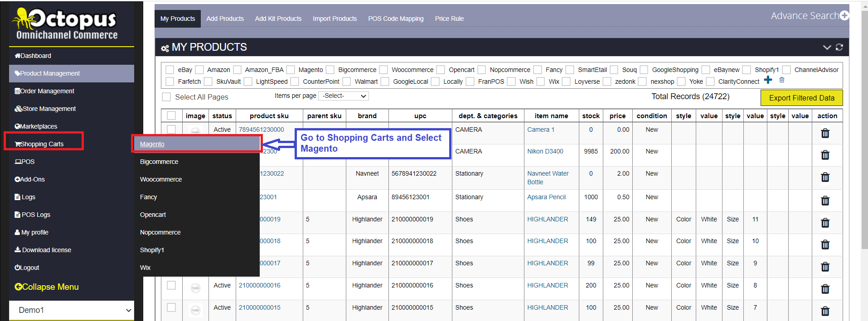Image resolution: width=868 pixels, height=321 pixels.
Task: Check row checkbox for SKU 210000000015
Action: coord(171,307)
